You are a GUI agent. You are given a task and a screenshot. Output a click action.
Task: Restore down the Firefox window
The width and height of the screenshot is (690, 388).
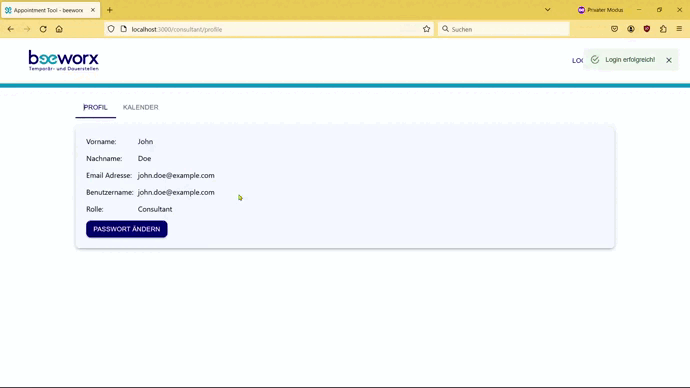659,10
